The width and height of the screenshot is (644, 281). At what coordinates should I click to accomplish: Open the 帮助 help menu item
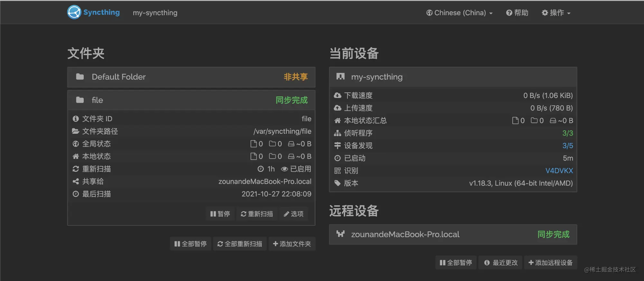pos(517,13)
